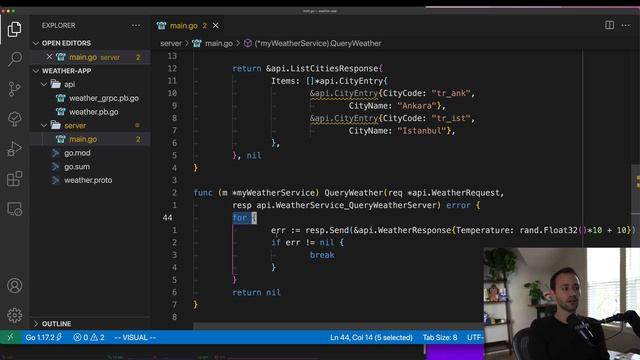
Task: Click the UTF encoding status item
Action: 476,338
